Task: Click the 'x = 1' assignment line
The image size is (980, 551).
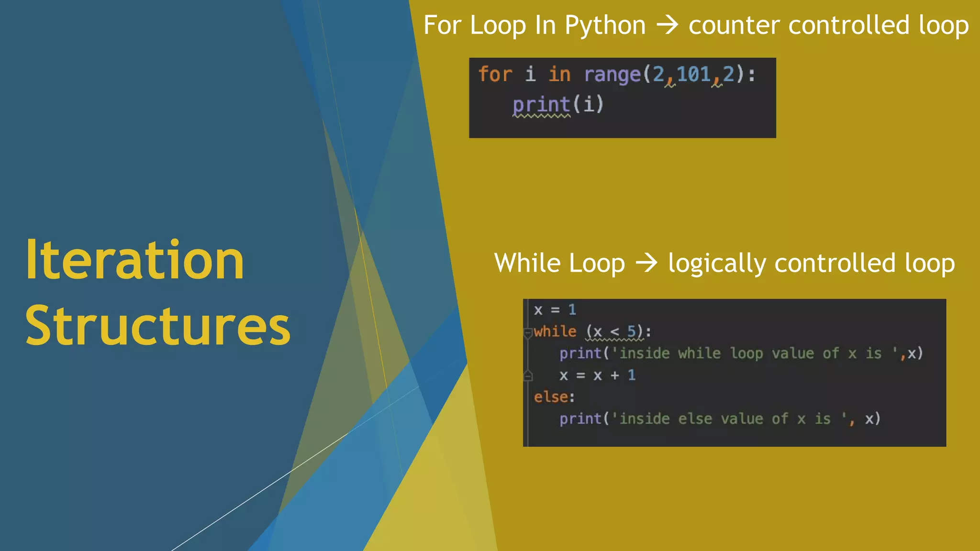Action: click(x=555, y=310)
